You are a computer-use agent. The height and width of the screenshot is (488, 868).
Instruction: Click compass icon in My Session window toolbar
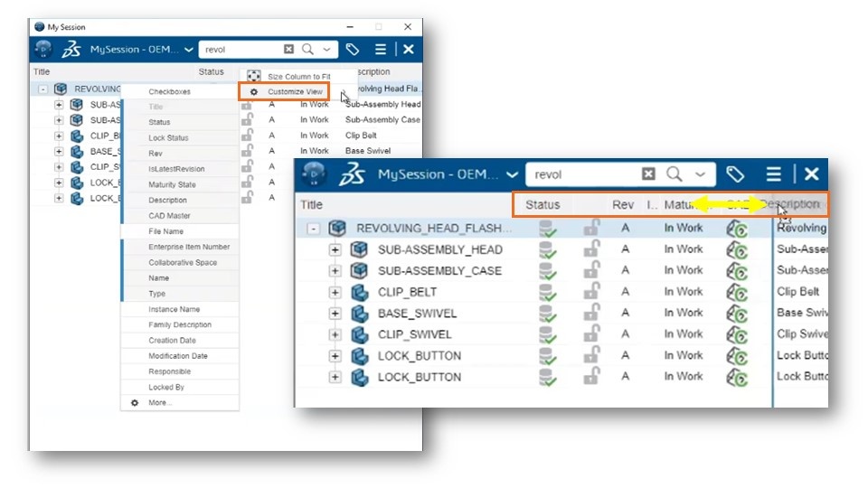point(42,49)
